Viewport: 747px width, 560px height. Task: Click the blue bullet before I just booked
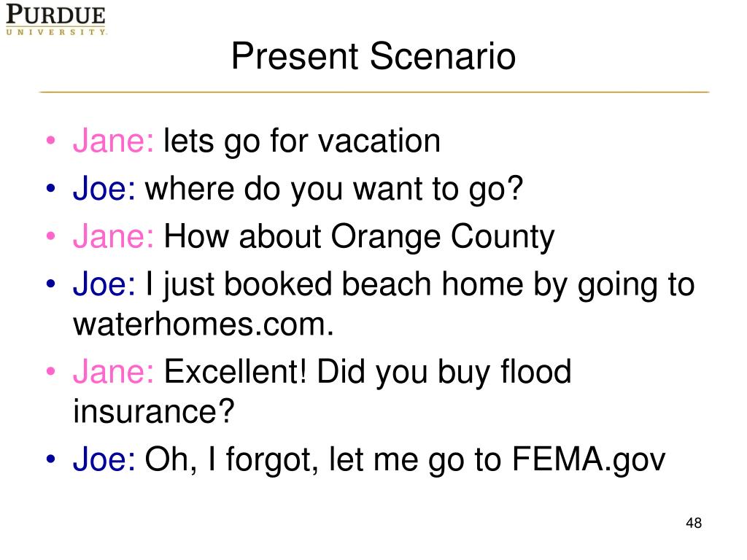click(51, 284)
